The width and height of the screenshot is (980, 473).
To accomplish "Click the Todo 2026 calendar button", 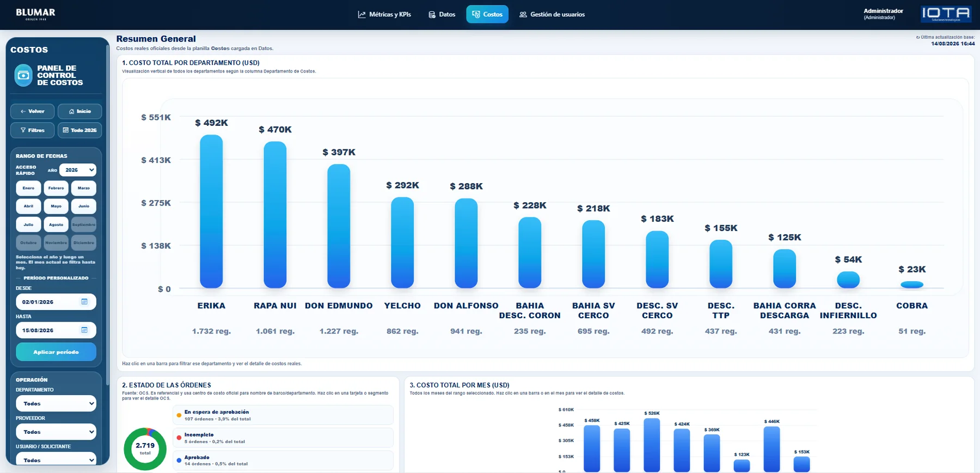I will tap(79, 130).
